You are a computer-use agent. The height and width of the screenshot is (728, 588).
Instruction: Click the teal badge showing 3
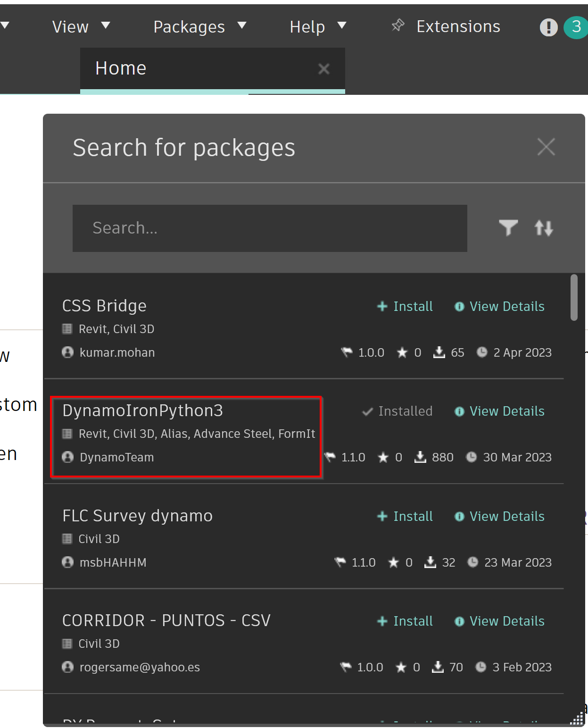(x=576, y=27)
